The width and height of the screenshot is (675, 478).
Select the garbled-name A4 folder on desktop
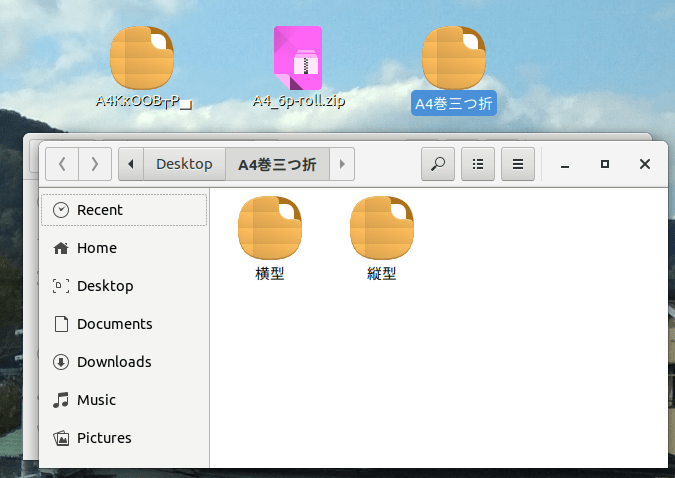pyautogui.click(x=142, y=58)
